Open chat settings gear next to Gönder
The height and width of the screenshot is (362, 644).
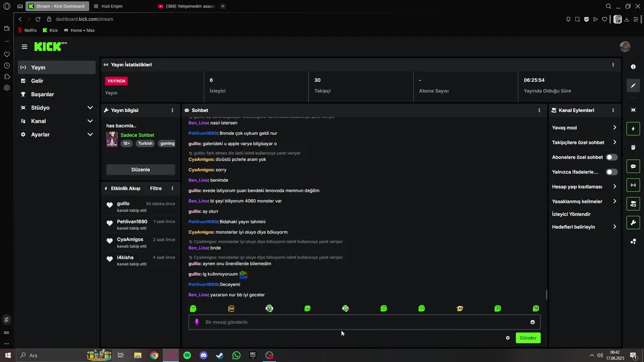508,338
